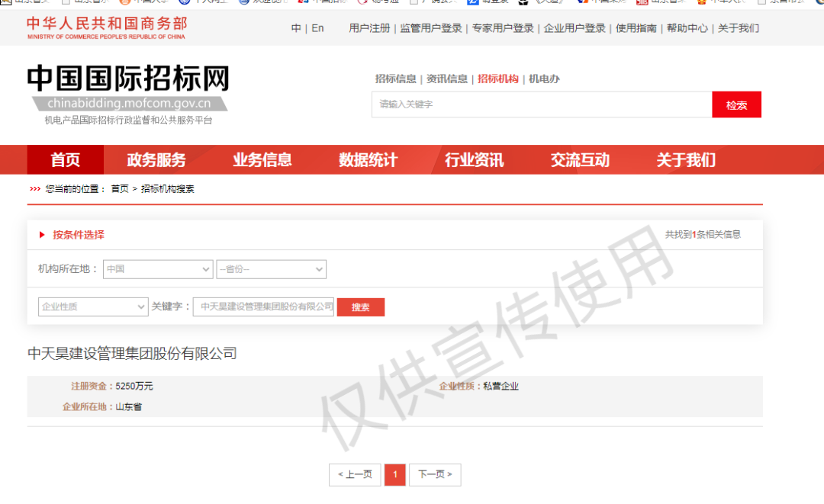Go to next page with 下一页
This screenshot has height=504, width=824.
pyautogui.click(x=435, y=474)
